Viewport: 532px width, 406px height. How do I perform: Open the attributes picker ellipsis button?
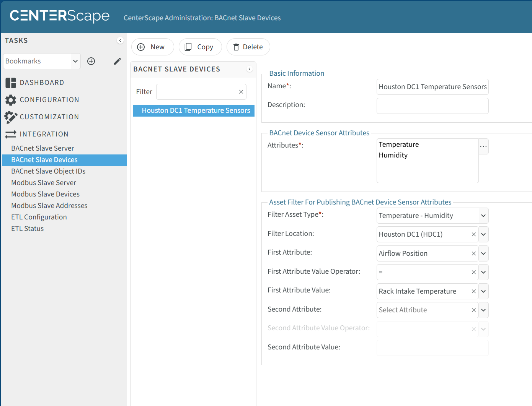[x=483, y=146]
